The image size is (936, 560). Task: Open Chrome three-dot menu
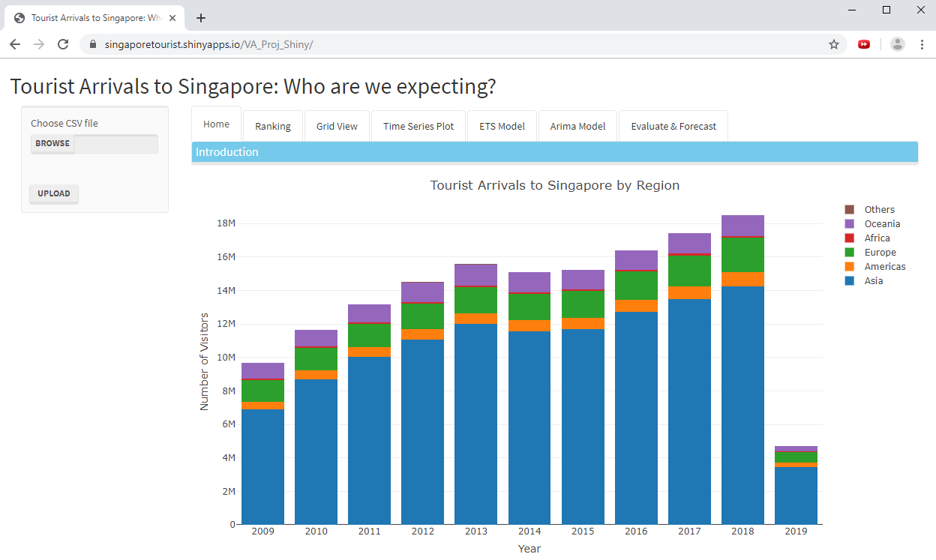coord(922,44)
